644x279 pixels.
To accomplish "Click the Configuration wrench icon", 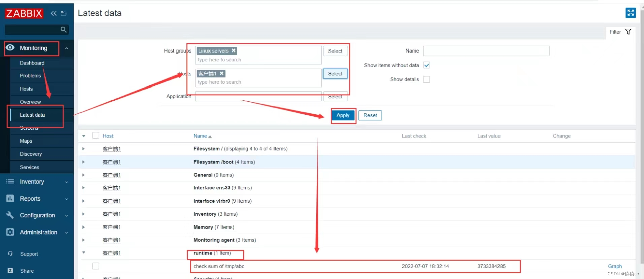I will coord(10,215).
